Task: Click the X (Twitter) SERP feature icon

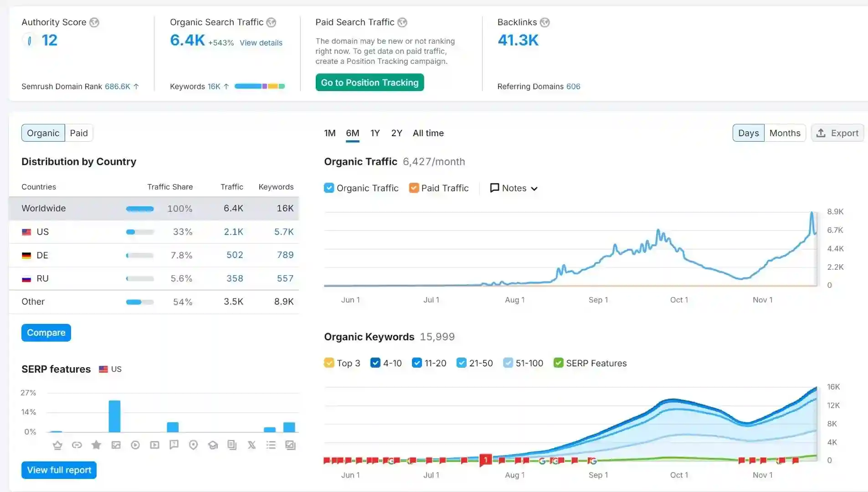Action: coord(252,445)
